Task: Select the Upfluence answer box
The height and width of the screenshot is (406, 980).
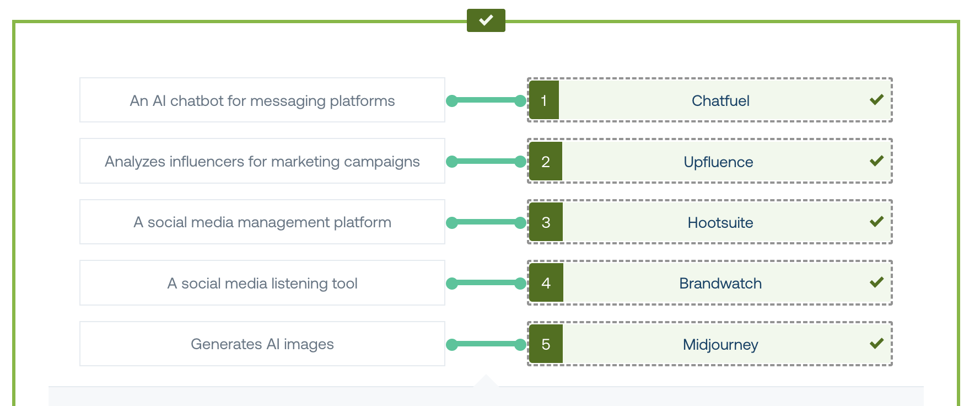Action: (710, 161)
